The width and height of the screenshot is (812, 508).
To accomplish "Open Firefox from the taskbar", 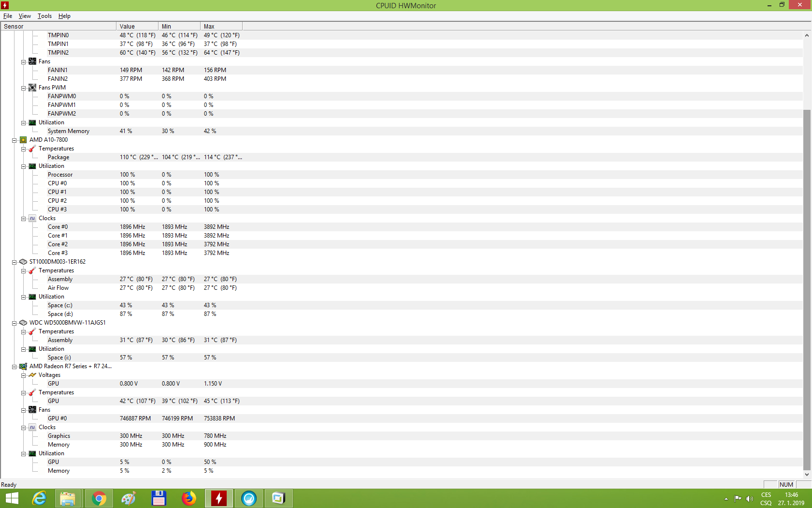I will (x=188, y=498).
